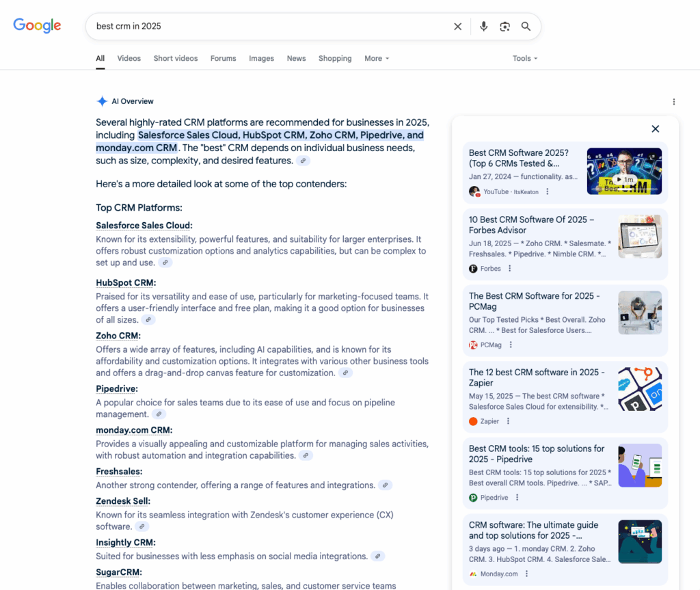Switch to the Shopping tab

pos(335,59)
